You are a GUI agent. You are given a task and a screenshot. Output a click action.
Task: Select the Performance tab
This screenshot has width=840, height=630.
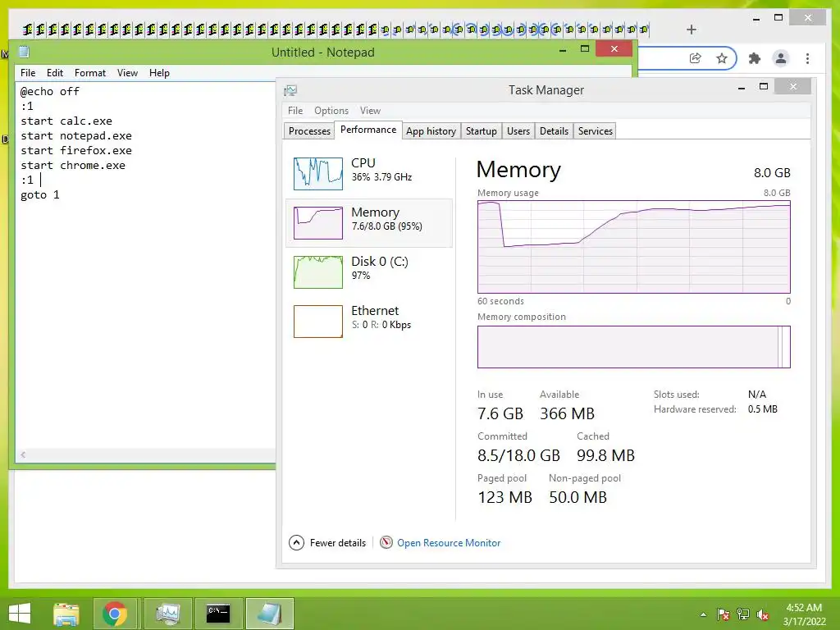pyautogui.click(x=368, y=130)
